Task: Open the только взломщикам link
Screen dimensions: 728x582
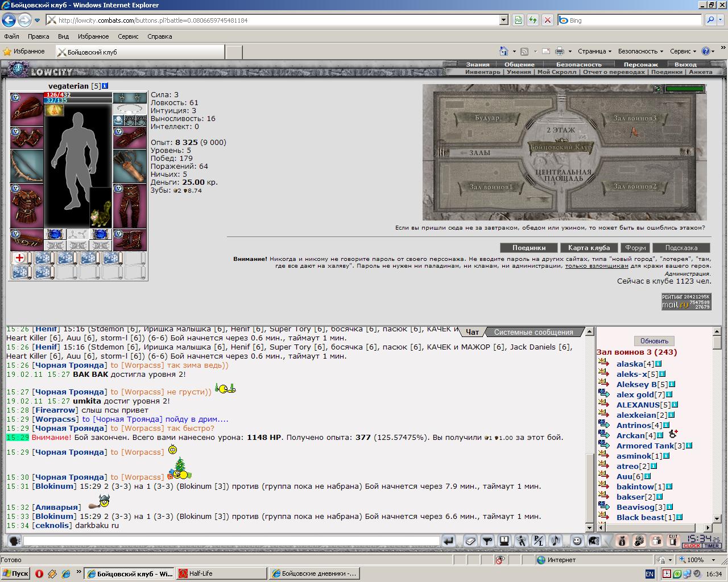Action: (x=597, y=265)
